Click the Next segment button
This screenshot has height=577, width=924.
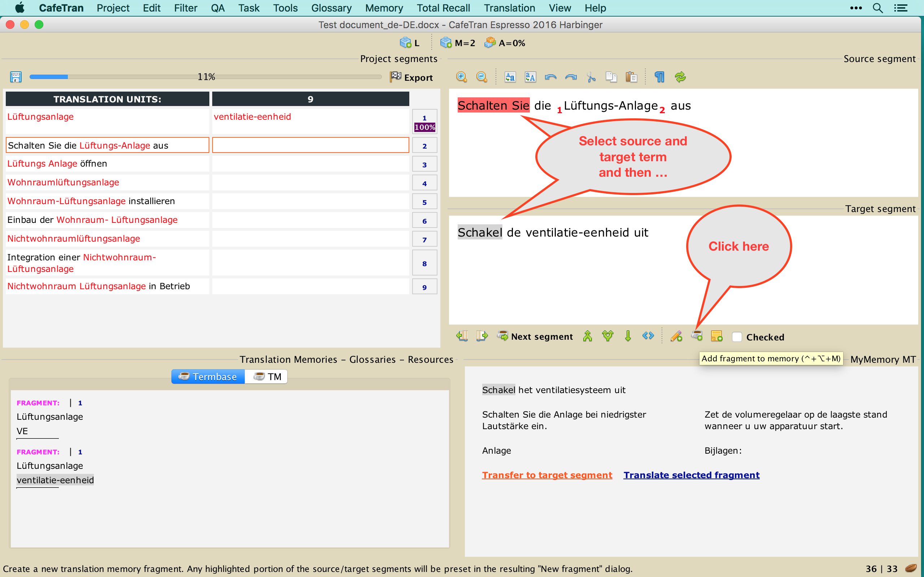(x=535, y=336)
